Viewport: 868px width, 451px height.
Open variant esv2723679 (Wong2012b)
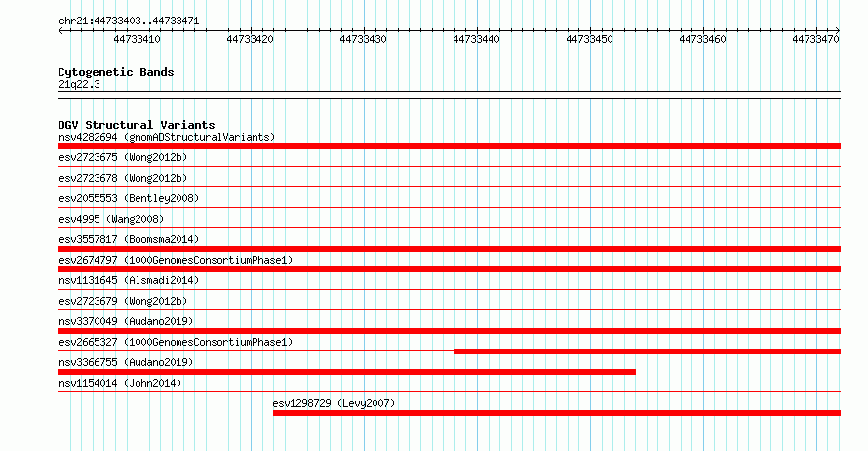point(123,301)
